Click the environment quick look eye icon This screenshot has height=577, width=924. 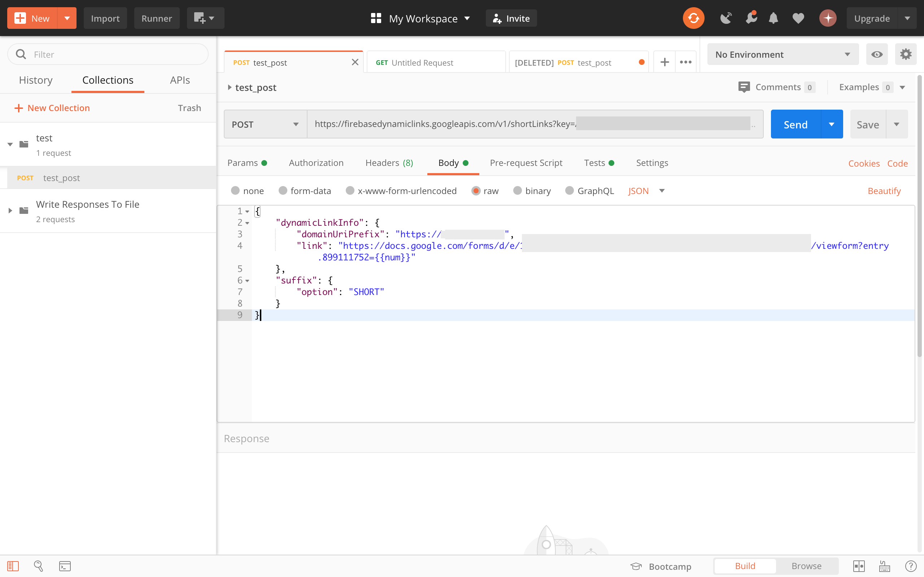tap(877, 54)
